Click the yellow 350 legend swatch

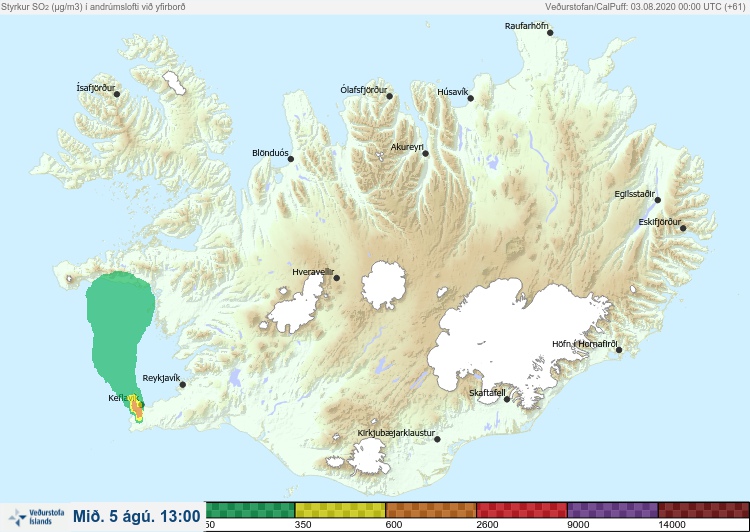click(340, 510)
